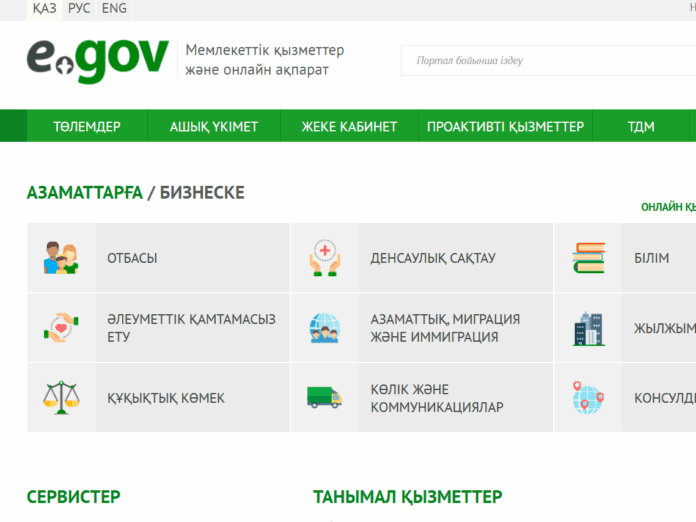Click the scales of justice icon
The height and width of the screenshot is (522, 696).
pyautogui.click(x=61, y=398)
